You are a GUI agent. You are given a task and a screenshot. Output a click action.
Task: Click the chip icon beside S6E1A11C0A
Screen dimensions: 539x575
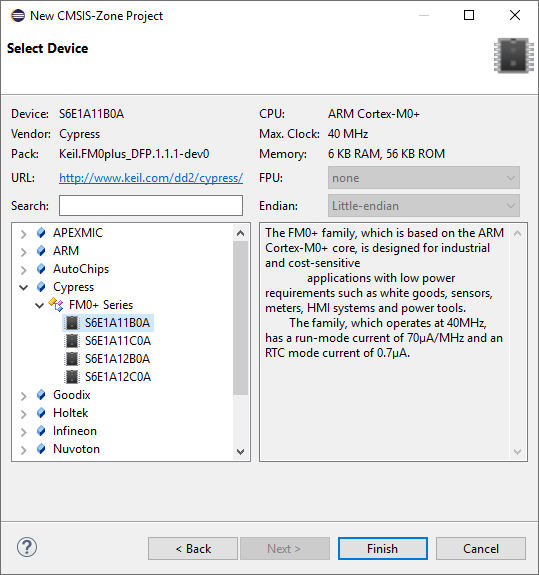pyautogui.click(x=72, y=341)
